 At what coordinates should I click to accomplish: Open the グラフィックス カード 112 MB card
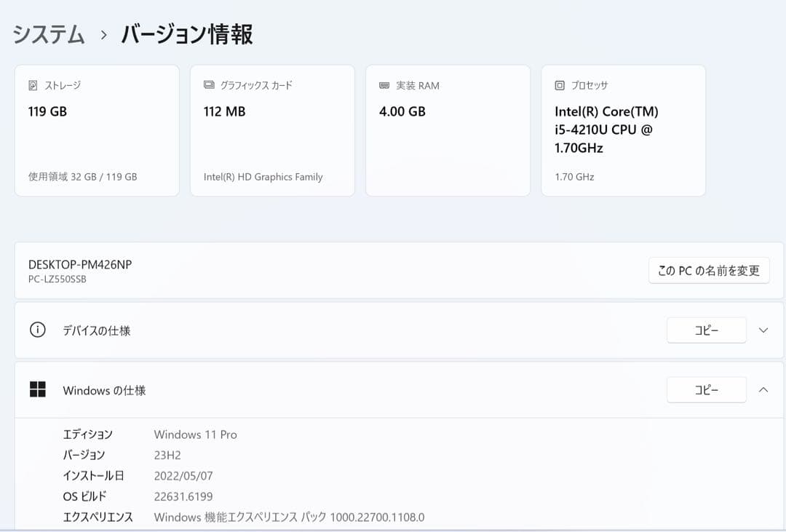(x=272, y=130)
